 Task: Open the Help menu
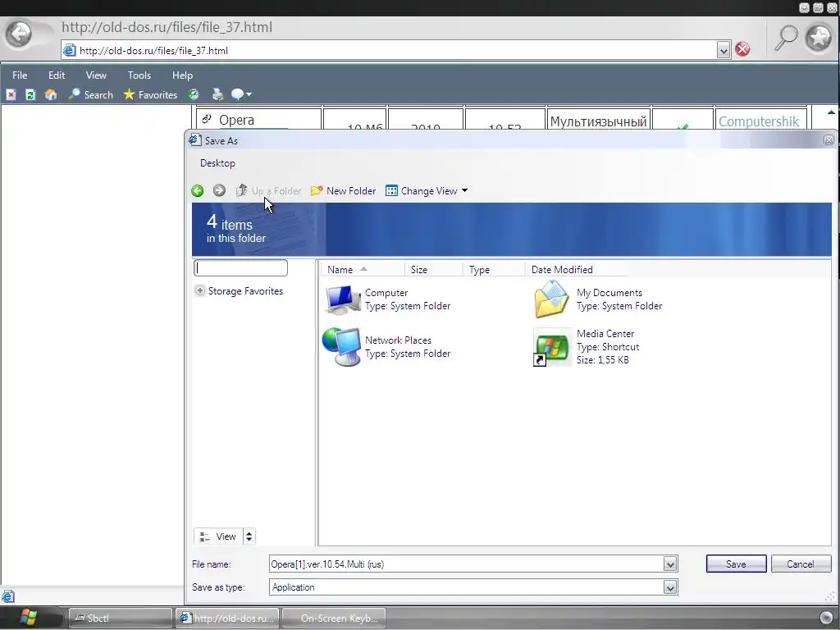pos(182,75)
